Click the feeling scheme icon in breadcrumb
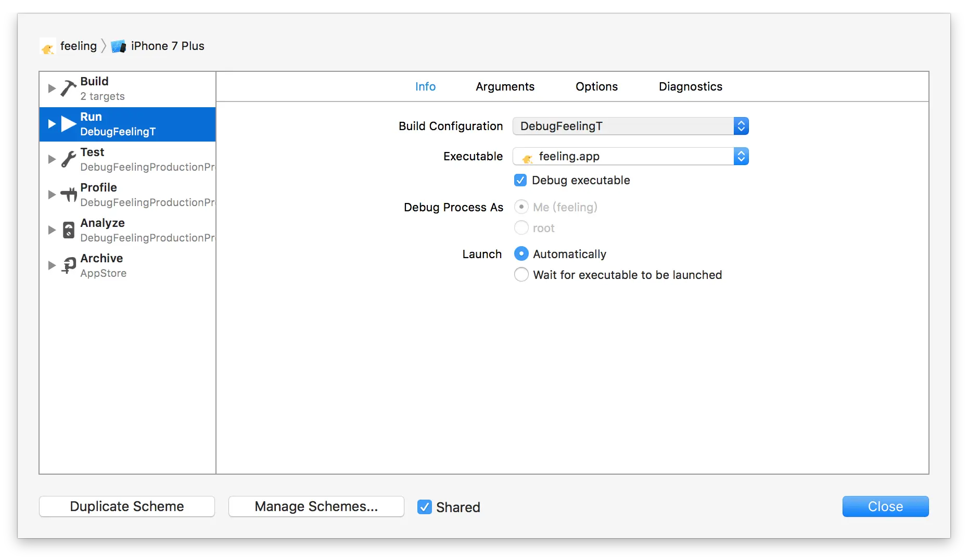 pyautogui.click(x=48, y=47)
